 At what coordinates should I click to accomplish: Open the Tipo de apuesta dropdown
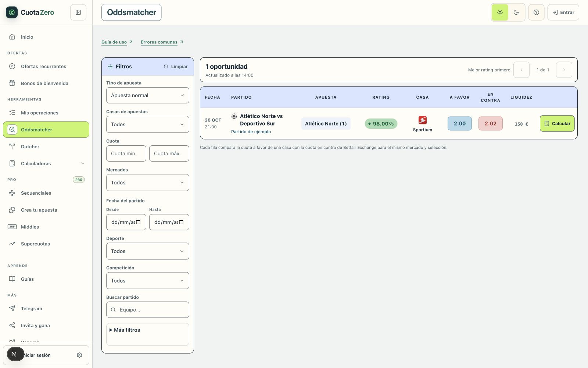pyautogui.click(x=148, y=95)
